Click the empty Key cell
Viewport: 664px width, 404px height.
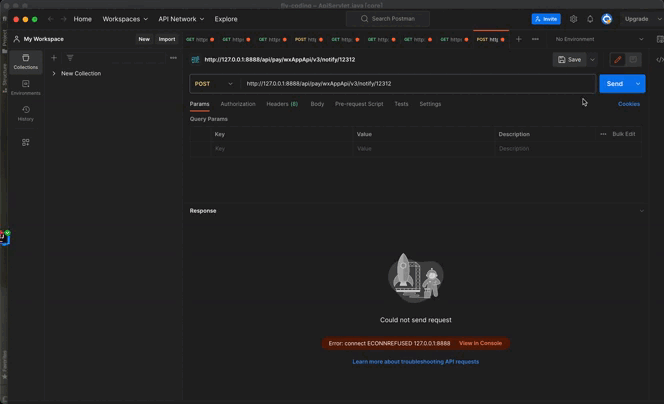click(282, 149)
